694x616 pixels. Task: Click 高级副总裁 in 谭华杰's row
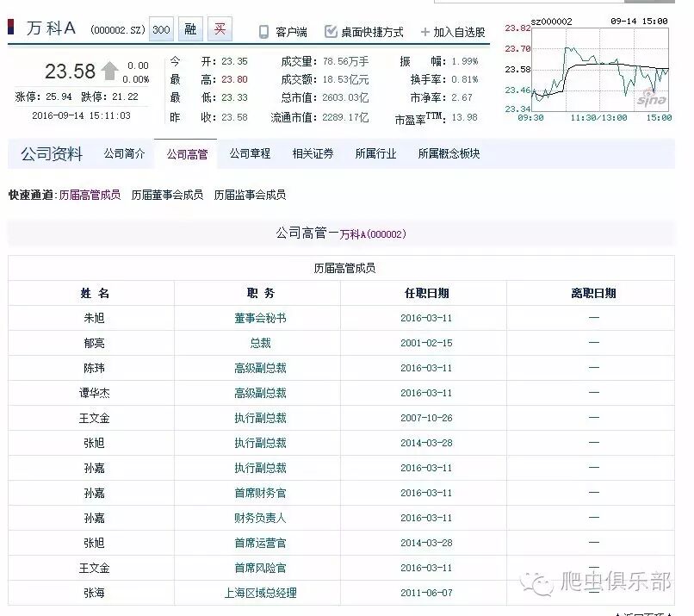tap(260, 393)
